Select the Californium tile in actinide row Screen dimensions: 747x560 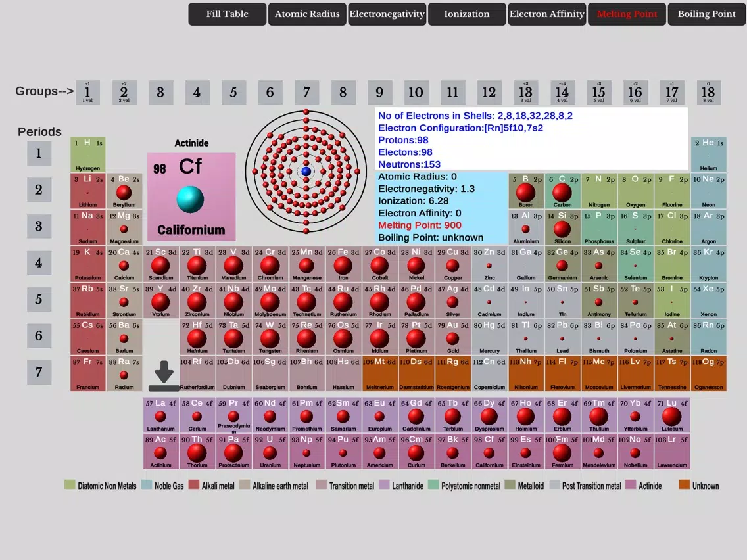[489, 452]
